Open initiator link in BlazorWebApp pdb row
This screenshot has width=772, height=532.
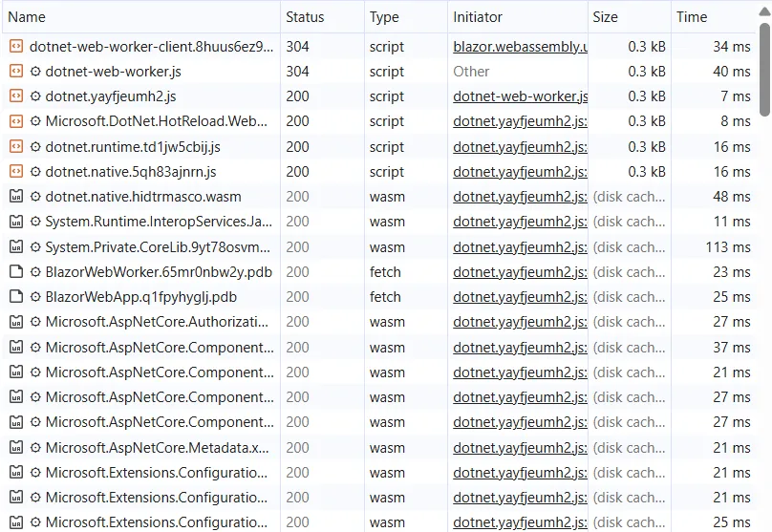520,297
